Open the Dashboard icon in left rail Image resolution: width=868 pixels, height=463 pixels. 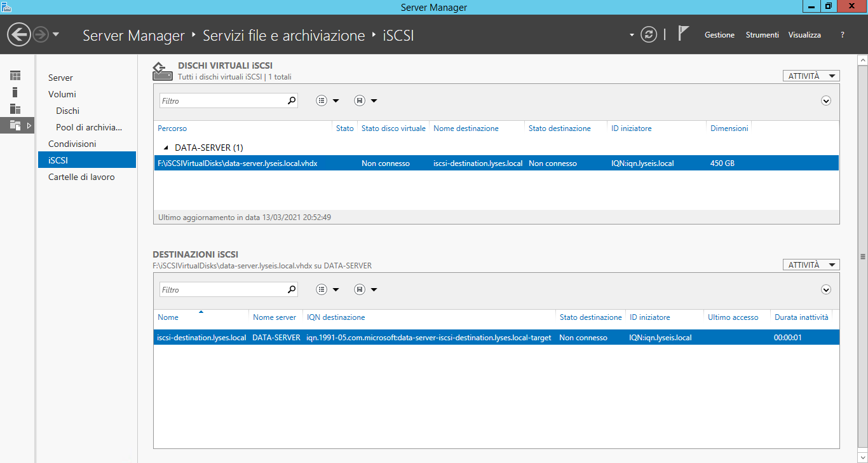click(x=15, y=76)
